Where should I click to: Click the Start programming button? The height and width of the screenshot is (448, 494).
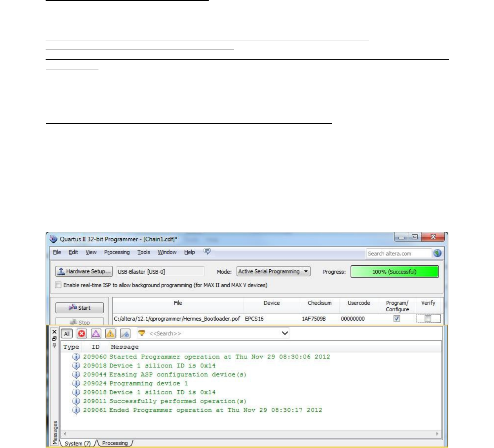point(80,308)
